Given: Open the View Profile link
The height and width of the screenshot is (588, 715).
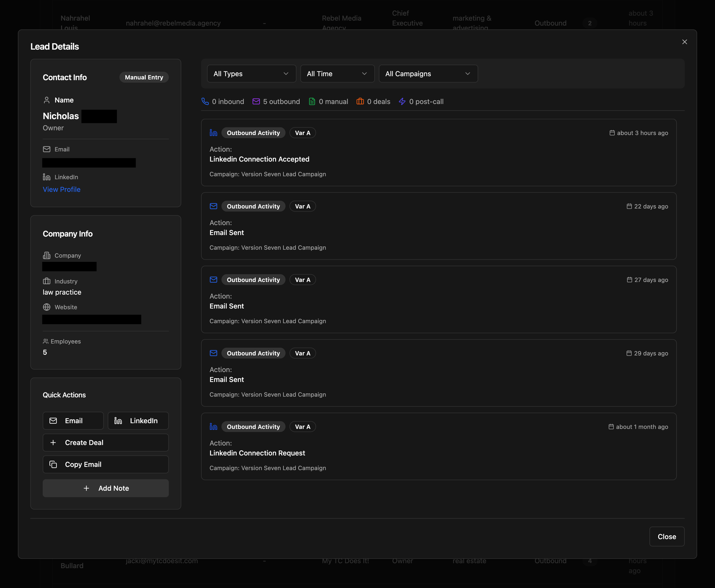Looking at the screenshot, I should click(62, 189).
